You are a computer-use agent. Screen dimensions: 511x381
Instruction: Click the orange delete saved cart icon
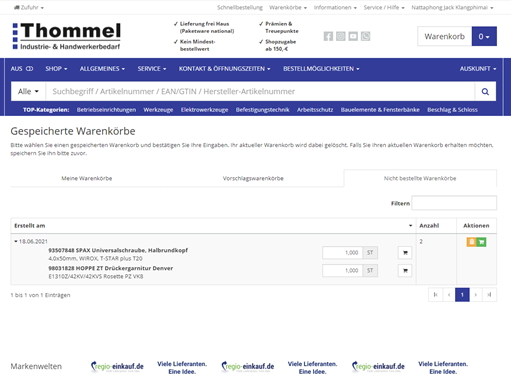(x=471, y=242)
